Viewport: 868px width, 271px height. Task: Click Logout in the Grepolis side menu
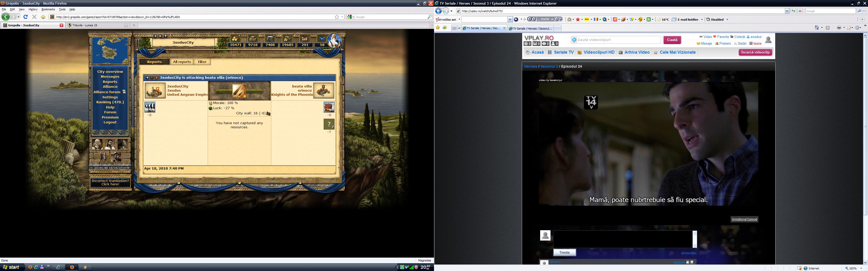coord(110,122)
